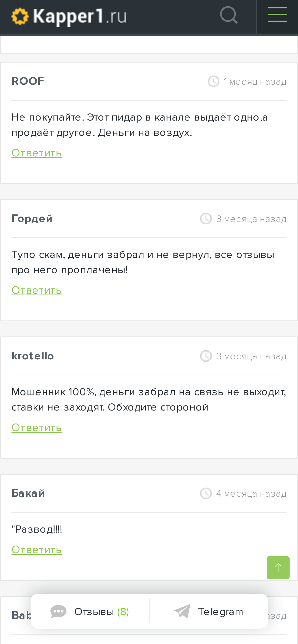The height and width of the screenshot is (644, 298).
Task: Reply to ROOF's comment via Ответить
Action: tap(37, 153)
